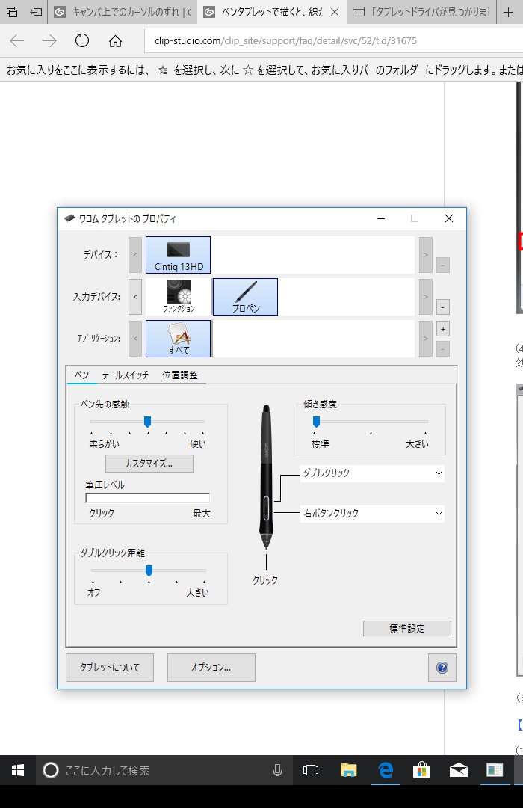Click the plus button to add application

(443, 329)
